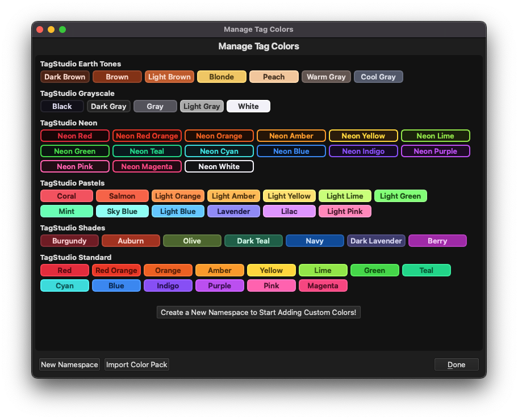Select the Dark Brown color tag
Viewport: 518px width, 420px height.
[x=65, y=77]
